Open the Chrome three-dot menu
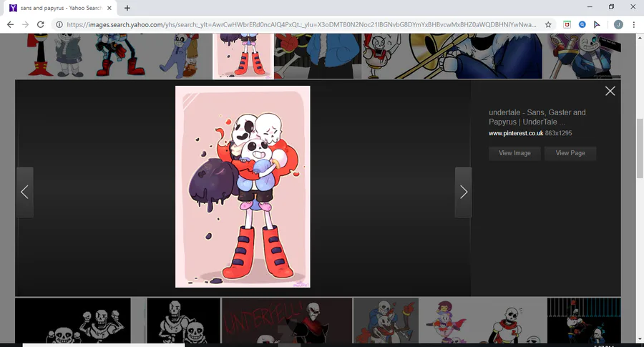The width and height of the screenshot is (644, 347). pos(634,24)
